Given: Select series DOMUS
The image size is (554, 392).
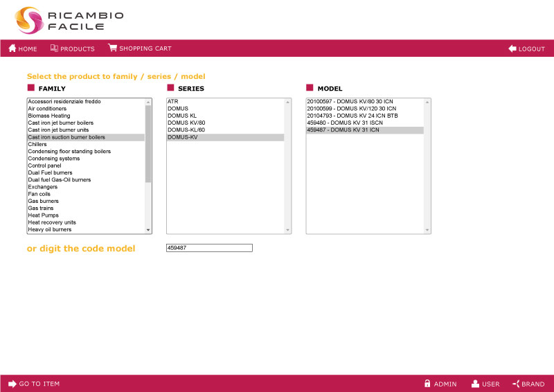Looking at the screenshot, I should (226, 109).
